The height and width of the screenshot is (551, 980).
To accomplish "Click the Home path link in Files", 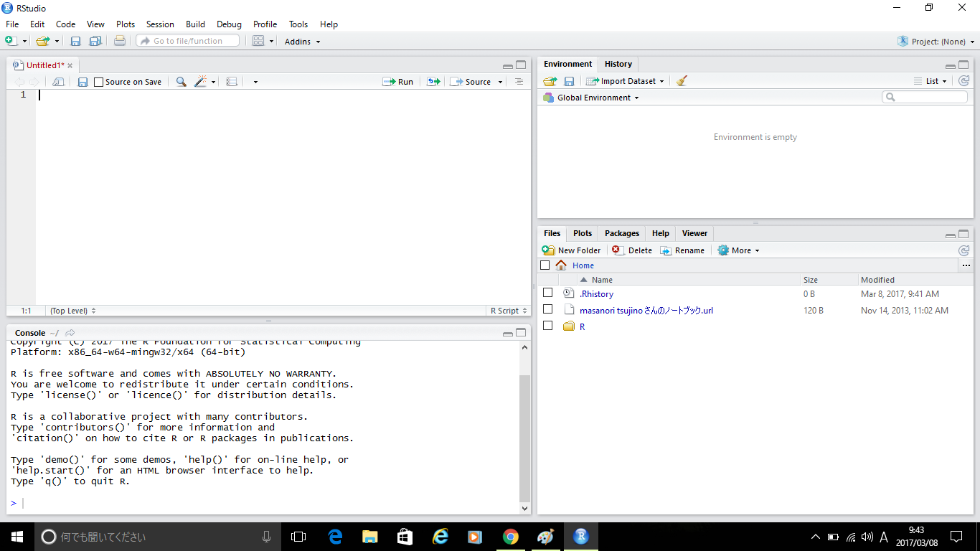I will [583, 265].
